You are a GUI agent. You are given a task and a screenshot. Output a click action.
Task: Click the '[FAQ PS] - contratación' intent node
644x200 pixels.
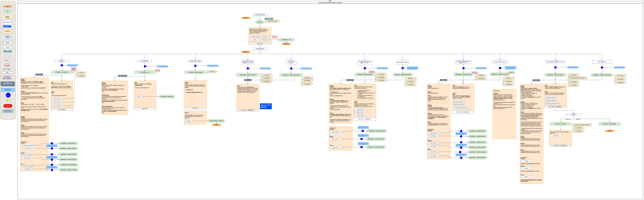pyautogui.click(x=561, y=124)
